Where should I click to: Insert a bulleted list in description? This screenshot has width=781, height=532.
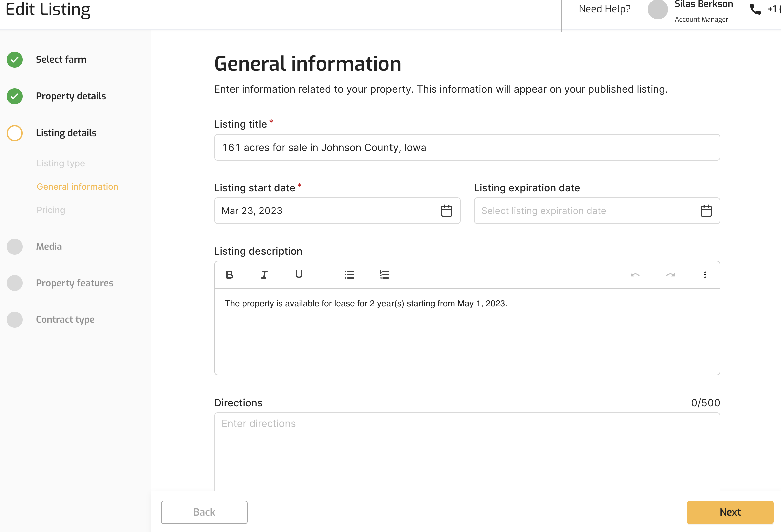click(x=349, y=275)
